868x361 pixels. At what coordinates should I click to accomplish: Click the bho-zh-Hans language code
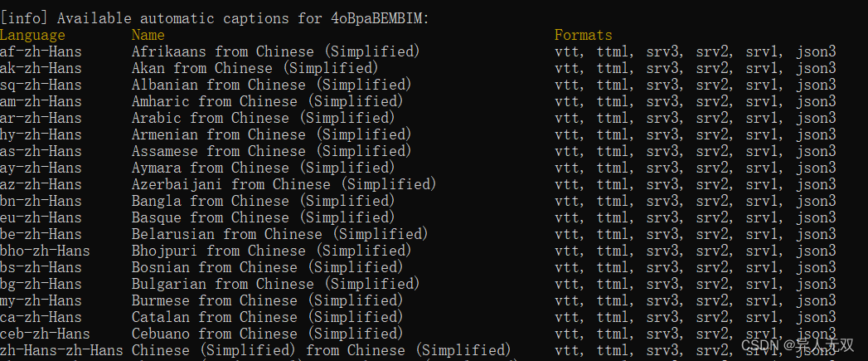pos(45,251)
